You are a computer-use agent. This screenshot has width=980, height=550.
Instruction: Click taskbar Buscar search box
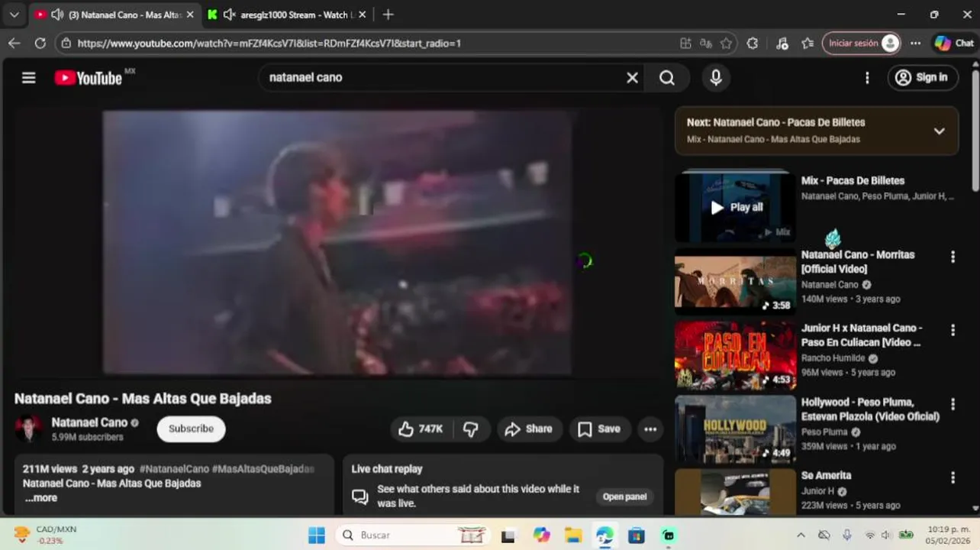point(414,535)
